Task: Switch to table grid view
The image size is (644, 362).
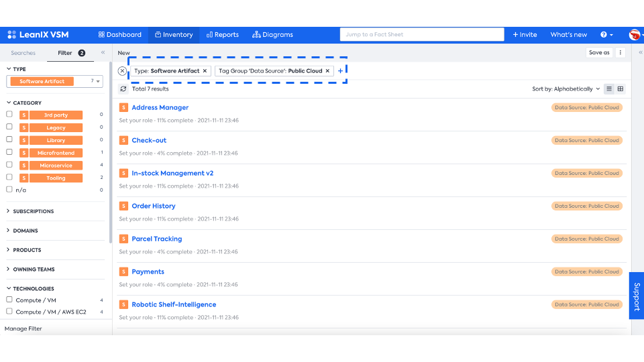Action: [620, 88]
